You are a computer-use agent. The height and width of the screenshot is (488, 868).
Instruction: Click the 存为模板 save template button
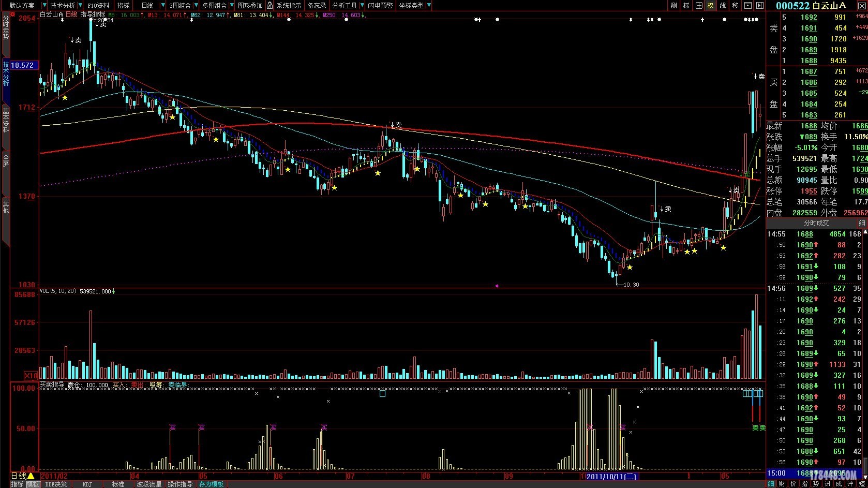[x=211, y=484]
